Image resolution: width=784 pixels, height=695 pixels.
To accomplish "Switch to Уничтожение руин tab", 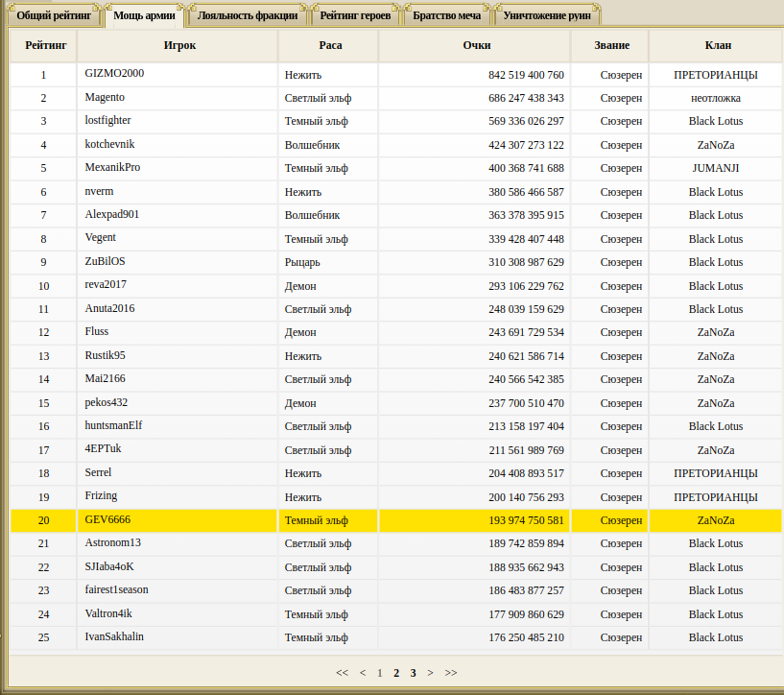I will tap(548, 16).
